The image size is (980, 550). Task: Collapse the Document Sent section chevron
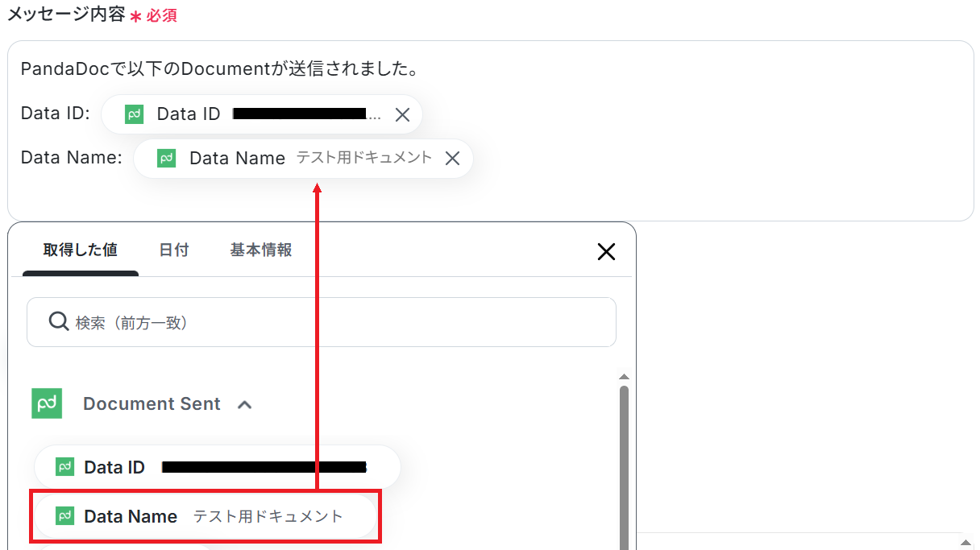coord(245,404)
